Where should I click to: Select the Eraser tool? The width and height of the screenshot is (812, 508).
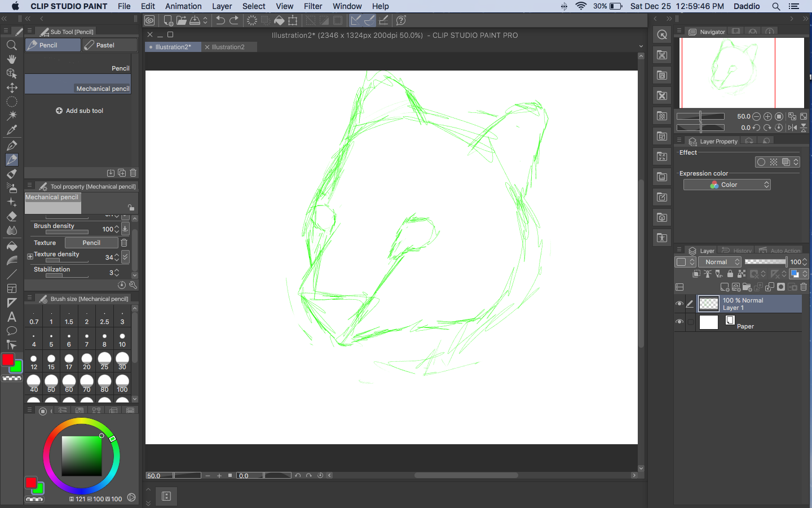(x=11, y=216)
